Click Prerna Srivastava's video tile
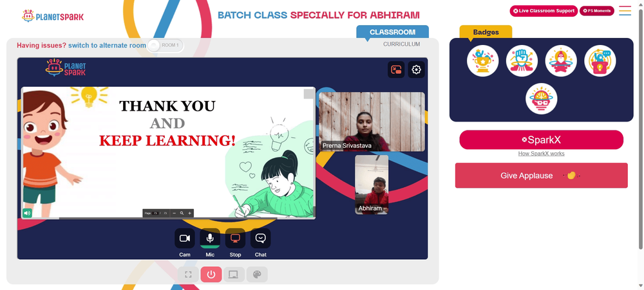644x290 pixels. tap(372, 122)
